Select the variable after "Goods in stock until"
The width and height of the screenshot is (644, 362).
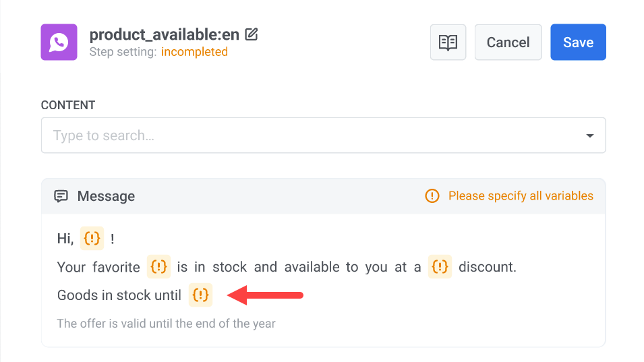[200, 295]
